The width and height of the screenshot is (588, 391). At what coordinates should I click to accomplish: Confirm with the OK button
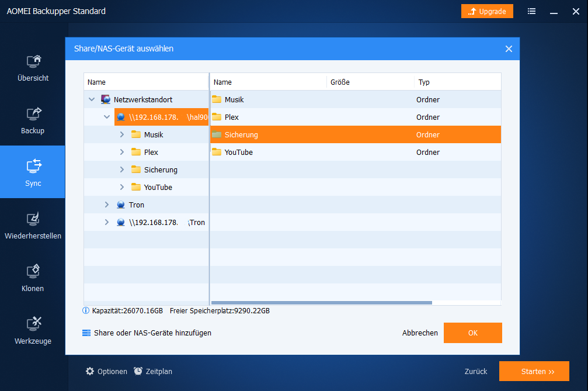tap(472, 333)
